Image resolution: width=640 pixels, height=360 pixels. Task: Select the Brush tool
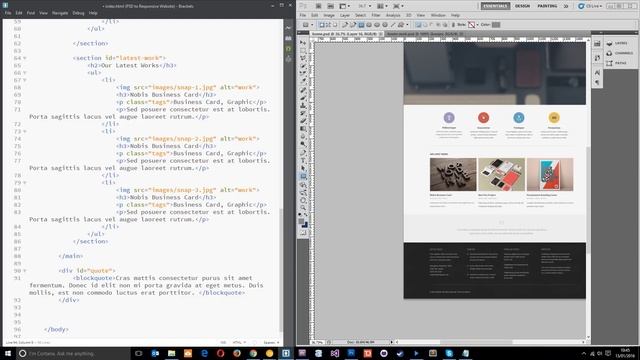click(303, 98)
